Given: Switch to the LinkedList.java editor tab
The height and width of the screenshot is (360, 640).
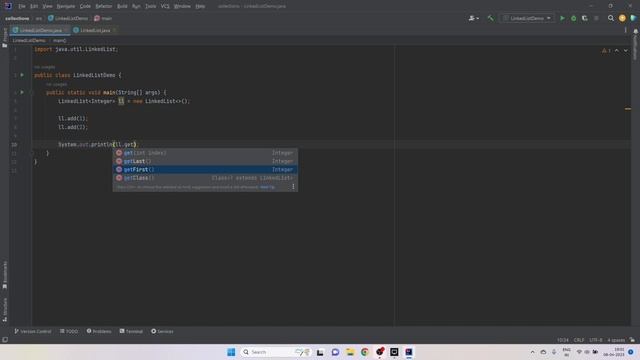Looking at the screenshot, I should point(95,30).
